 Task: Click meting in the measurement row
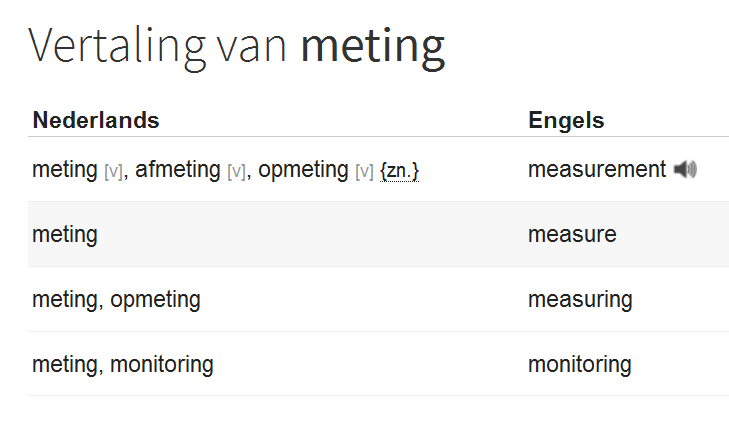click(x=64, y=170)
